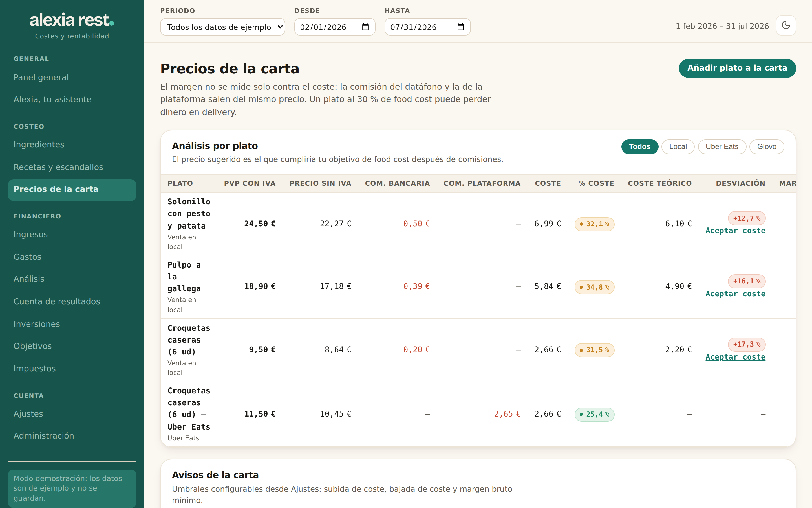Click the date range 1 feb 2026 – 31 jul 2026

point(722,26)
